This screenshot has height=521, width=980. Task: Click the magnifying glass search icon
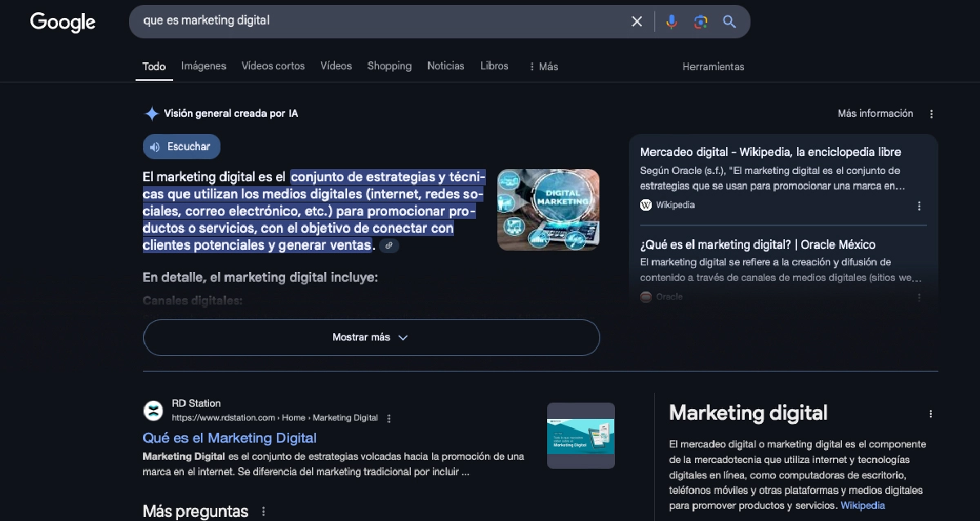pos(729,22)
